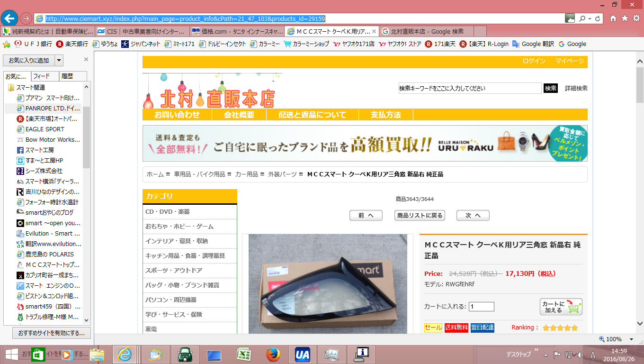Screen dimensions: 644x364
Task: Switch to Internet Explorer taskbar icon
Action: pyautogui.click(x=125, y=355)
